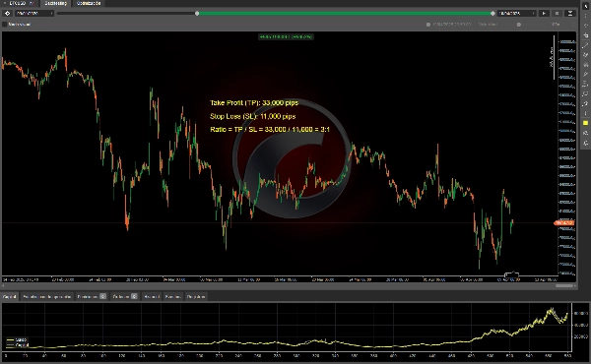Stop the backtest with the stop button
This screenshot has height=364, width=591.
pos(558,13)
